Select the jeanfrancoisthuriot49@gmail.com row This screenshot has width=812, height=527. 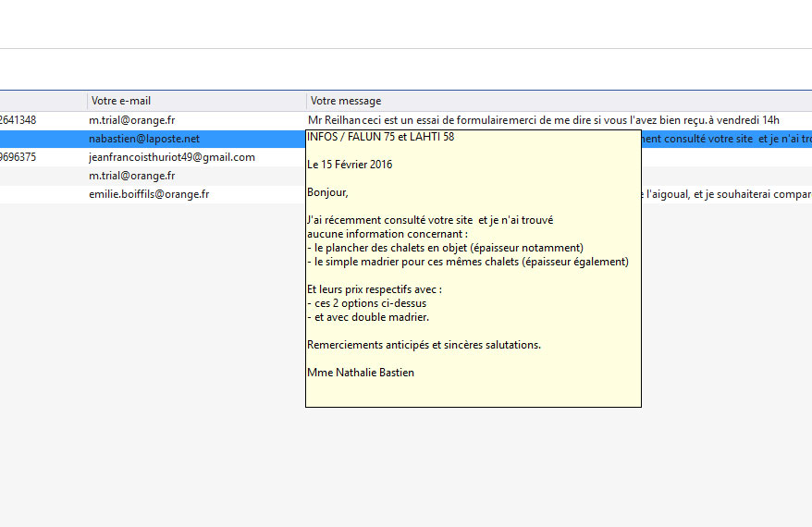[171, 157]
